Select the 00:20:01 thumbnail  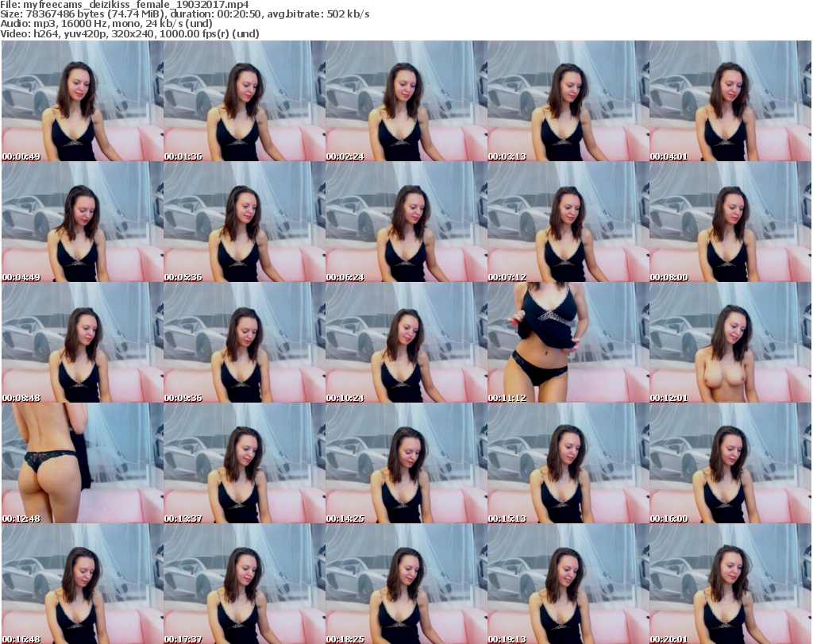click(730, 584)
